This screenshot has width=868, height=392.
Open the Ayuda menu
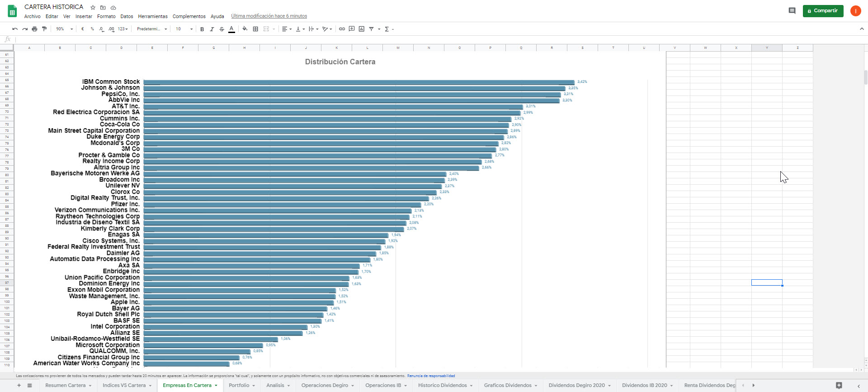point(217,16)
